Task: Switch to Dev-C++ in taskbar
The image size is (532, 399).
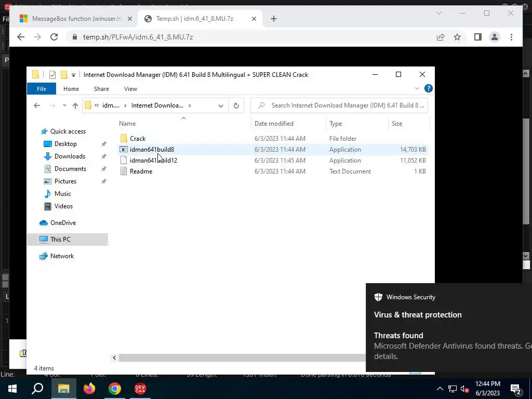Action: coord(140,389)
